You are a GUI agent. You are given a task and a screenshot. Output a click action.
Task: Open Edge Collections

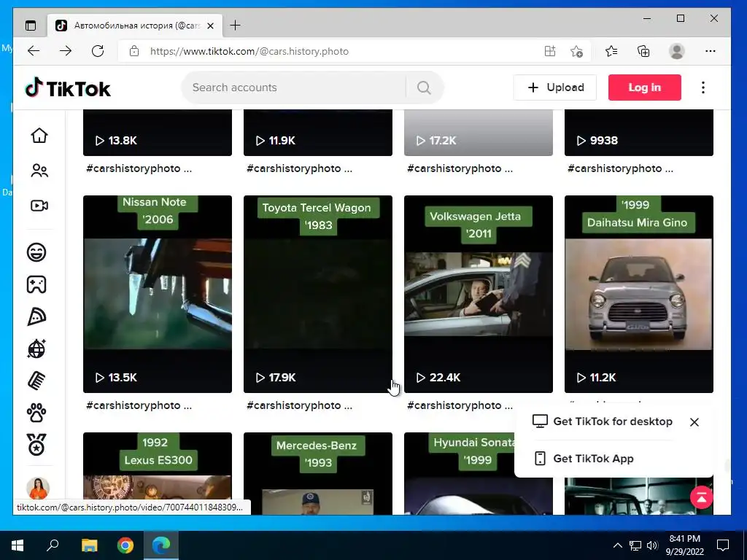[643, 51]
